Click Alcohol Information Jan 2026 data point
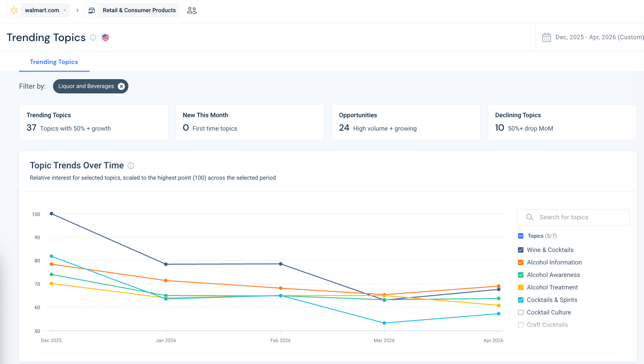644x364 pixels. click(166, 280)
